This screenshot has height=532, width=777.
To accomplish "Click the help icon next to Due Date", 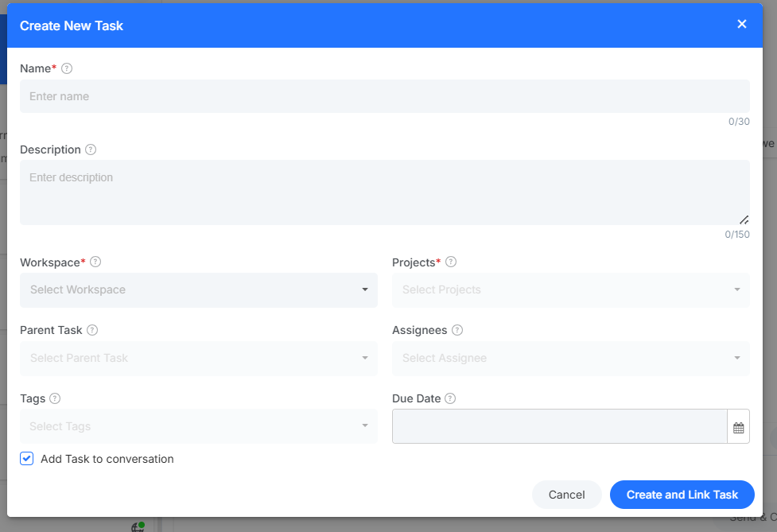I will tap(450, 398).
